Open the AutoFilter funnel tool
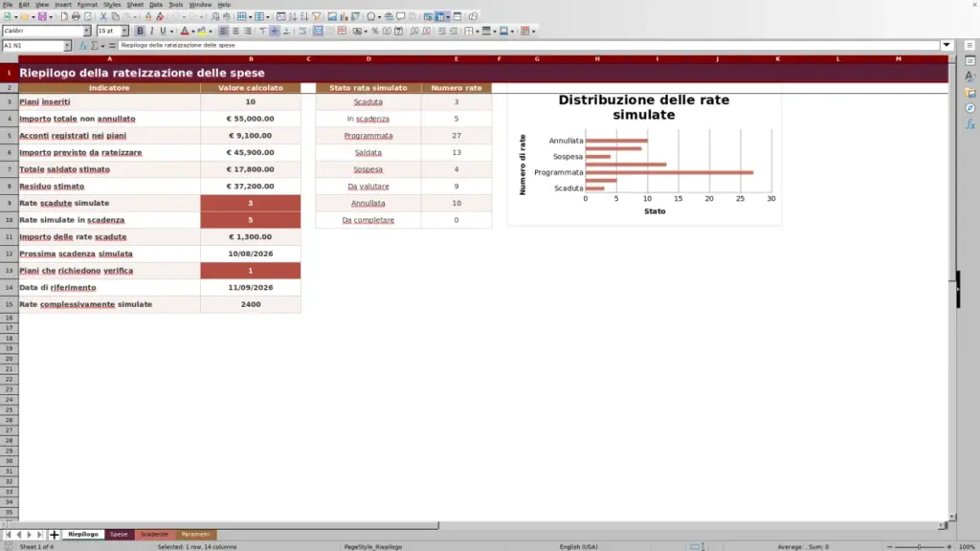 coord(316,16)
